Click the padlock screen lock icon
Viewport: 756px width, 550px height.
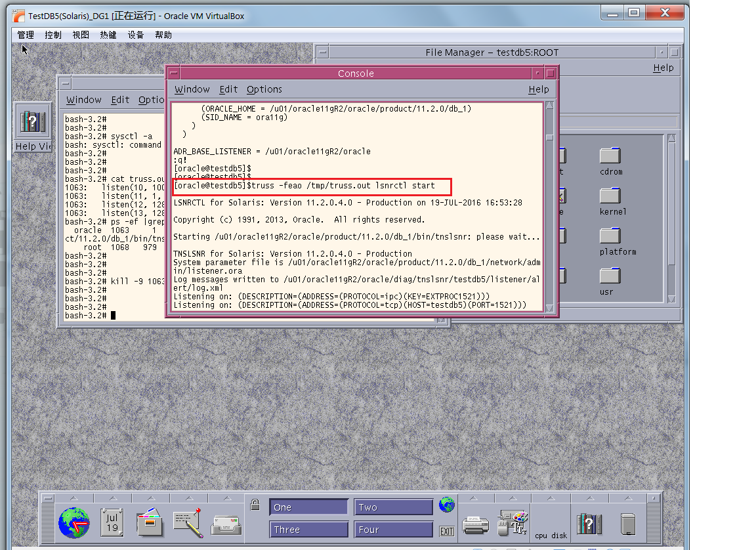(255, 505)
